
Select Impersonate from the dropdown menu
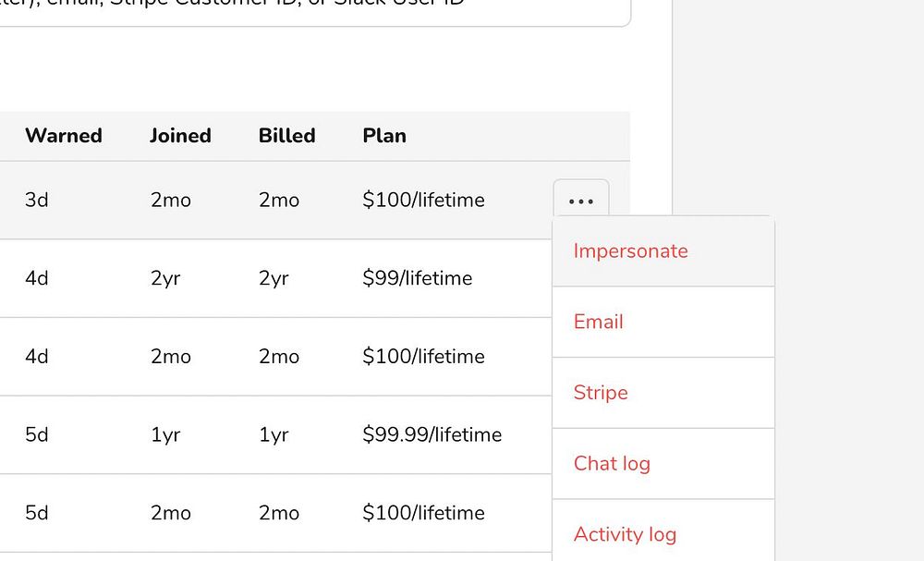[x=630, y=251]
